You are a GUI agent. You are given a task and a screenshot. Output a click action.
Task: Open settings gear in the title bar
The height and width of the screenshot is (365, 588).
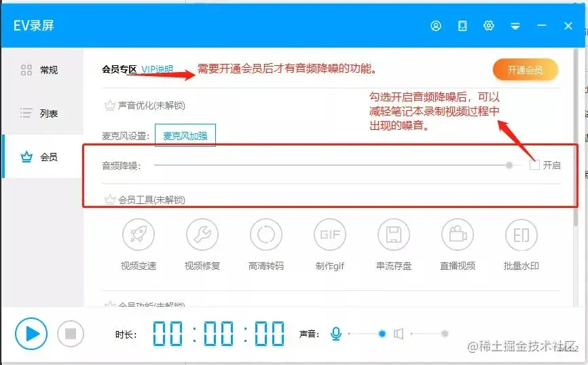pyautogui.click(x=489, y=26)
